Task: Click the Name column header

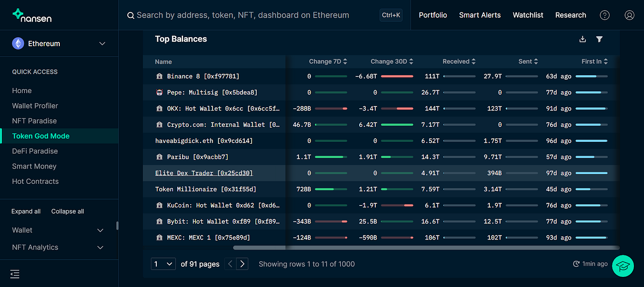Action: click(163, 61)
